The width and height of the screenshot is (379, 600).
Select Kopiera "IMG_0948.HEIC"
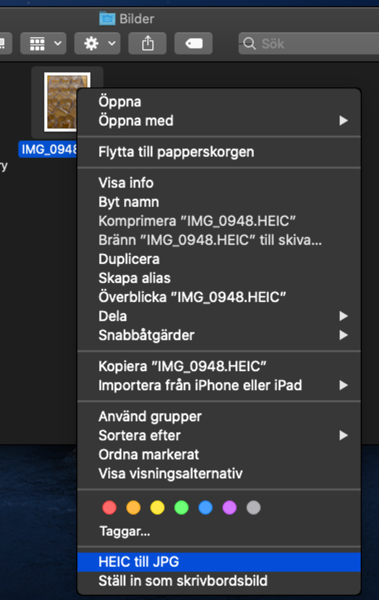(x=219, y=366)
